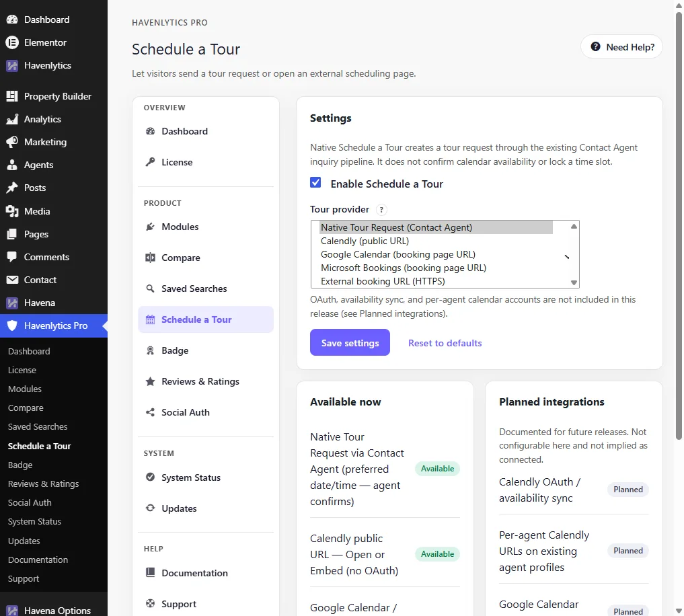Screen dimensions: 684x616
Task: Click the Badge award icon
Action: click(x=150, y=350)
